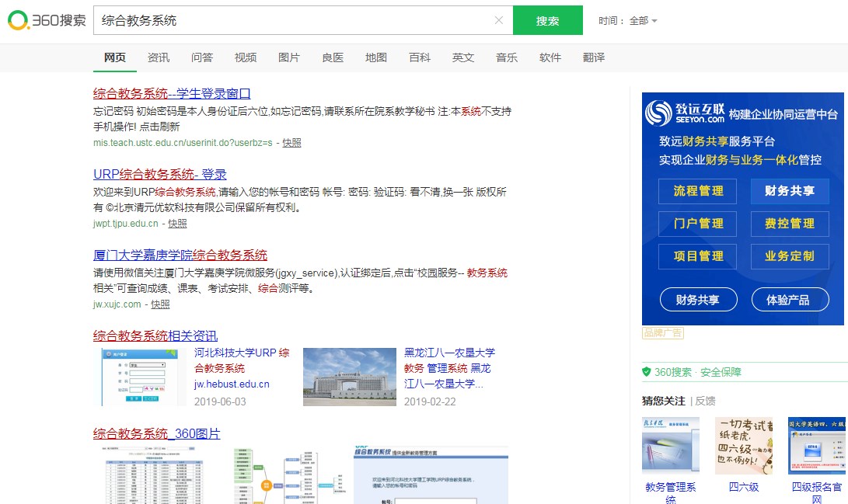This screenshot has height=504, width=848.
Task: Click the 体验产品 pill button
Action: tap(790, 300)
